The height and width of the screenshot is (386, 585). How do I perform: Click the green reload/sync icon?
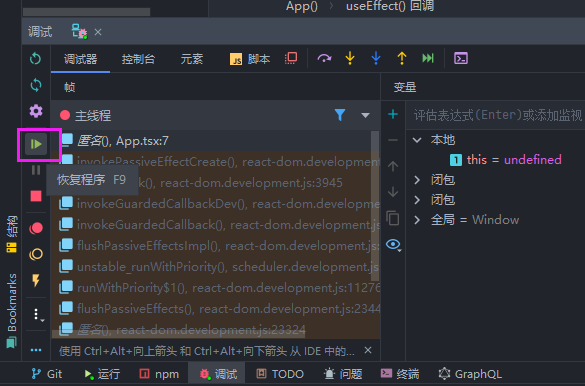point(36,85)
